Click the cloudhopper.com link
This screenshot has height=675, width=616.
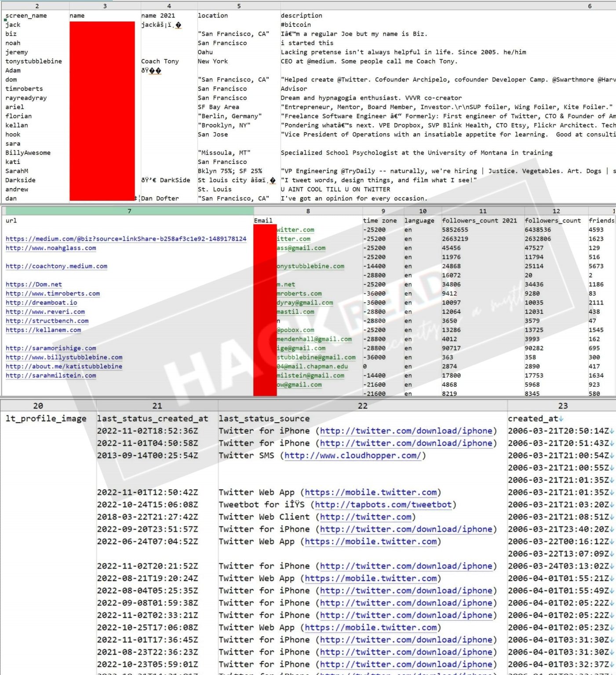click(x=353, y=456)
